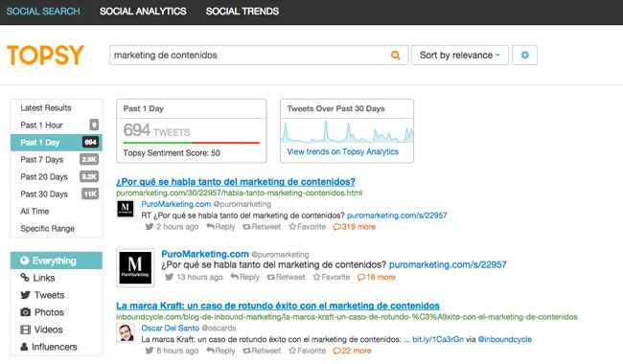Select the Specific Range filter
This screenshot has width=623, height=364.
click(56, 229)
